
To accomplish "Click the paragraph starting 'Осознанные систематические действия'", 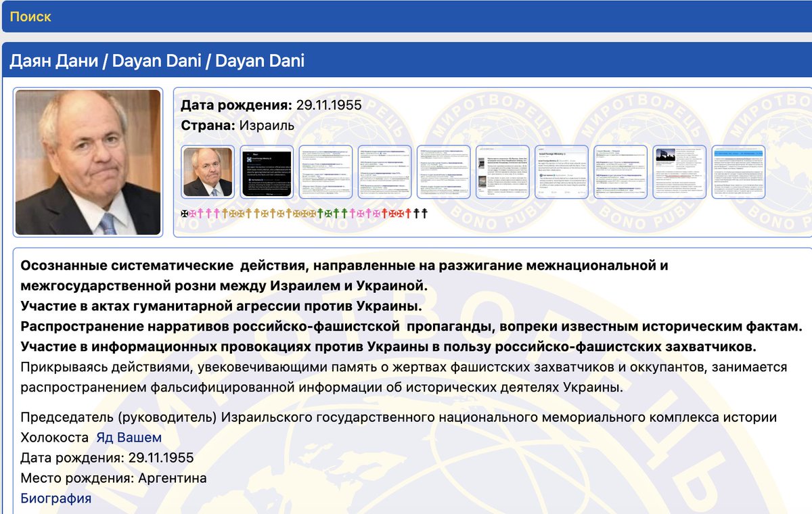I will click(x=344, y=275).
